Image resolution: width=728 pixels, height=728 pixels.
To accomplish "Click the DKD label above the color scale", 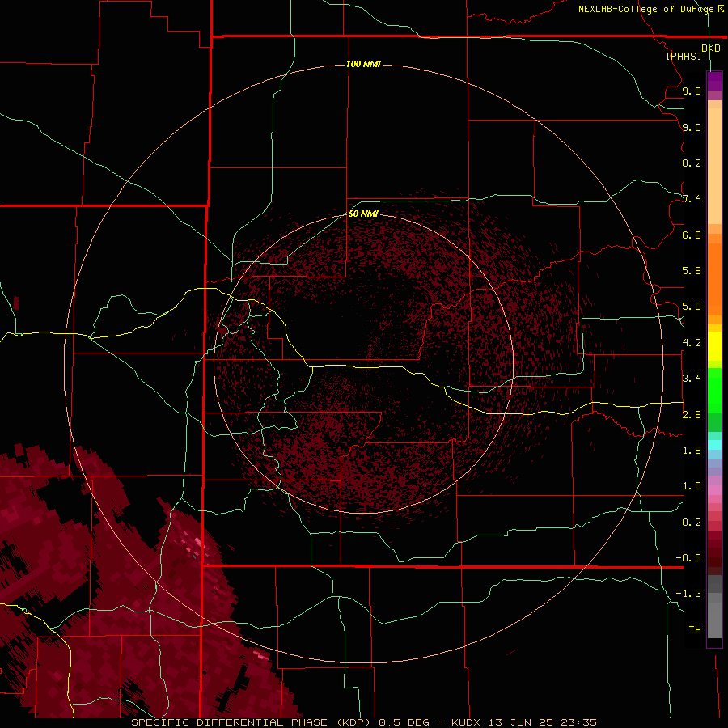I will [711, 49].
